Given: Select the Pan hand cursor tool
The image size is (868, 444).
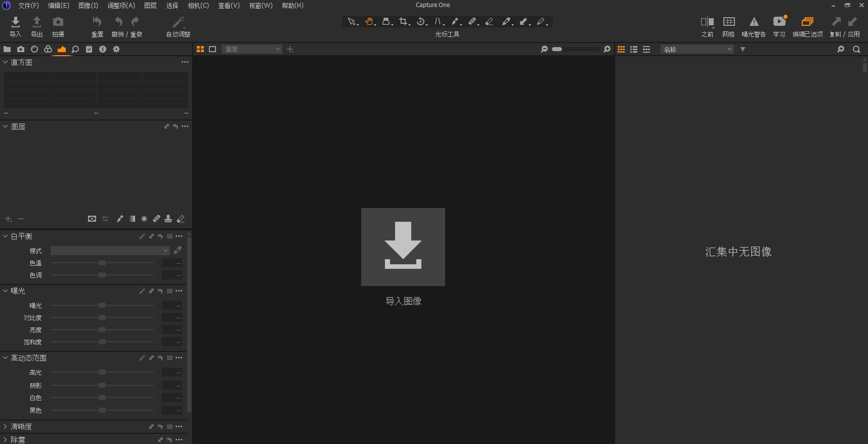Looking at the screenshot, I should (x=369, y=21).
